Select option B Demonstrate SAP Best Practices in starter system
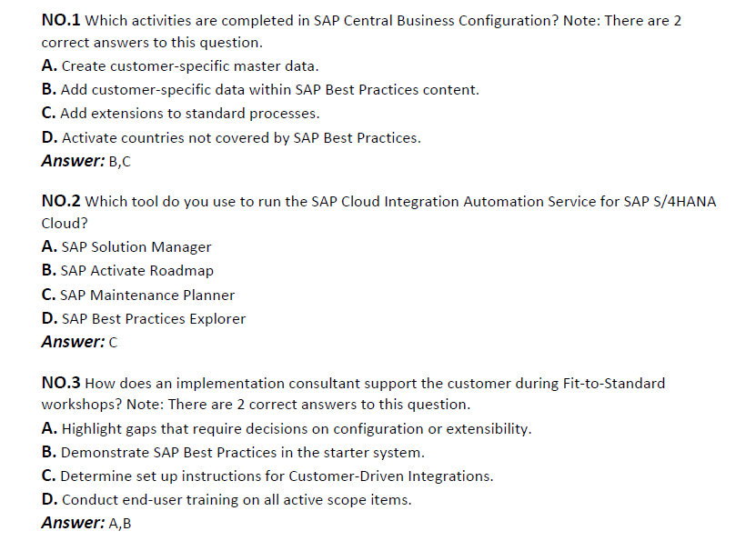 (233, 453)
